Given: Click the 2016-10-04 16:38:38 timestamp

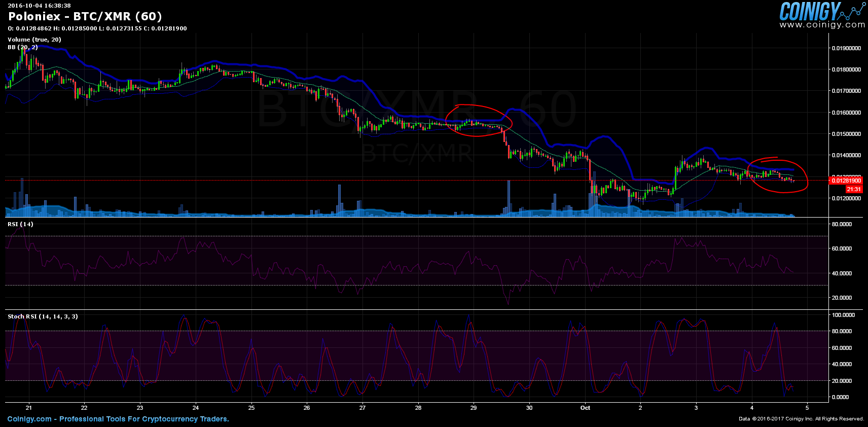Looking at the screenshot, I should (39, 6).
